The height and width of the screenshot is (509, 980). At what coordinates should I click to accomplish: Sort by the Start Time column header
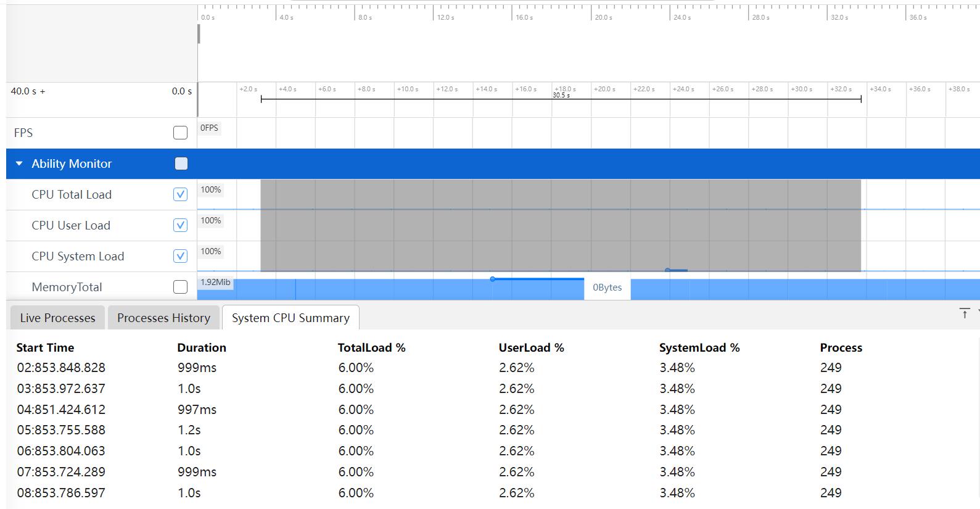(x=45, y=347)
